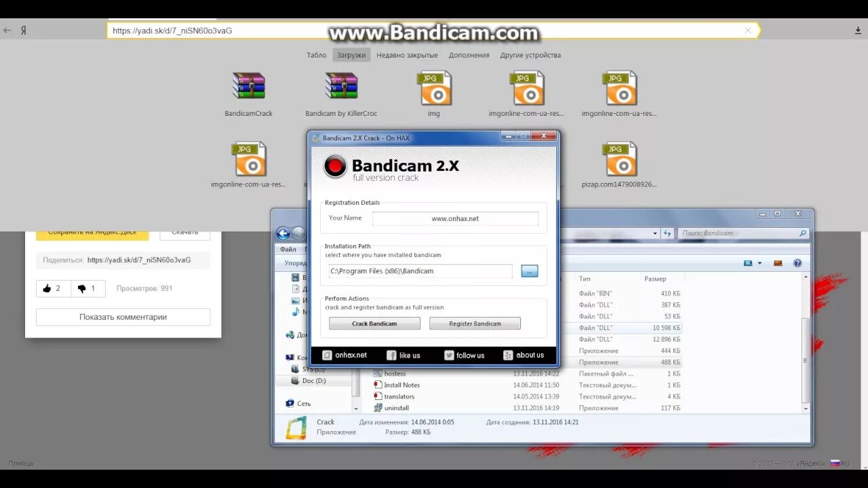
Task: Click Explorer back navigation arrow
Action: coord(283,234)
